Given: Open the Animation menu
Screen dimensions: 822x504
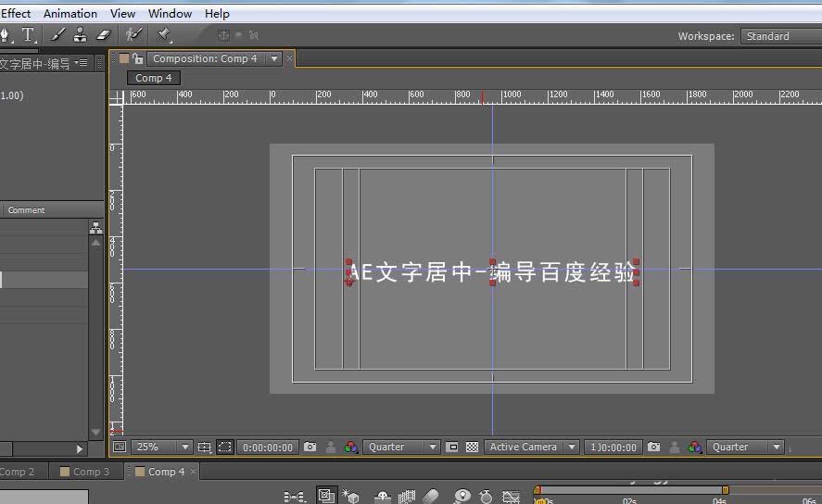Looking at the screenshot, I should [x=70, y=13].
